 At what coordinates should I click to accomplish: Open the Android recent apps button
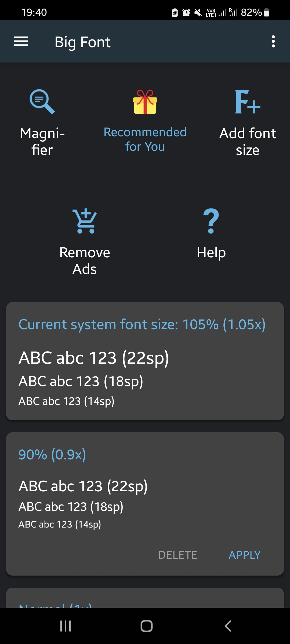pos(66,626)
